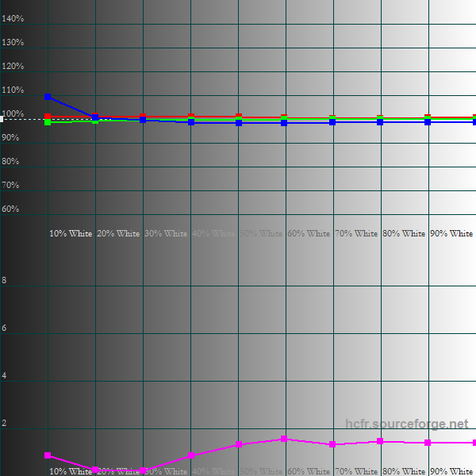Click the 100% reference level handle

[x=2, y=119]
